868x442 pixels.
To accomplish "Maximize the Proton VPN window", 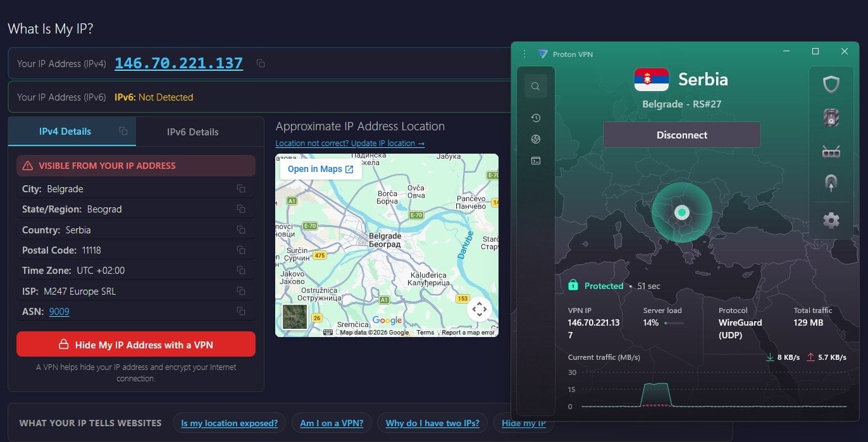I will (x=815, y=51).
